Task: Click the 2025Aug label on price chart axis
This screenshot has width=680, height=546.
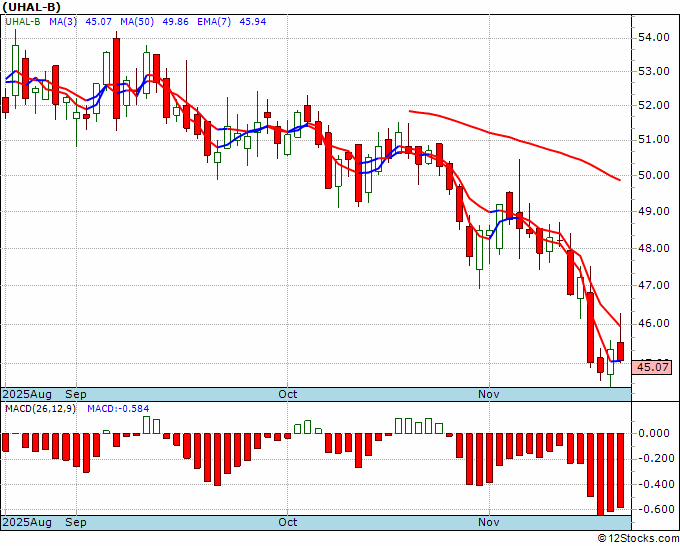Action: click(27, 394)
